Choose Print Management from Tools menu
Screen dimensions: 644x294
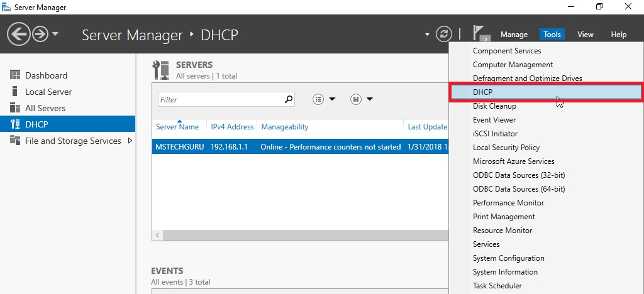point(504,217)
